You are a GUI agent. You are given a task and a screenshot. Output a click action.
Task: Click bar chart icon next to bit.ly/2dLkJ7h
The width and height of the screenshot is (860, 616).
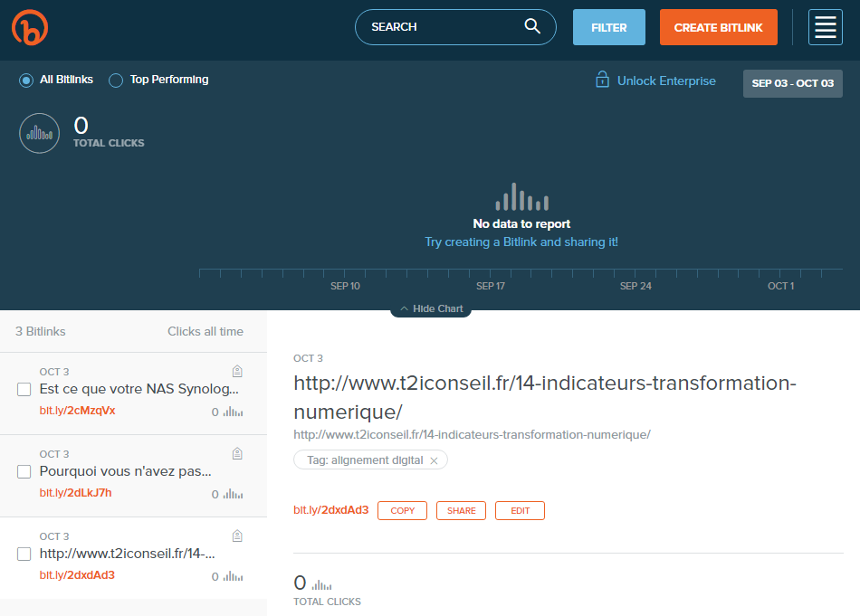tap(233, 494)
